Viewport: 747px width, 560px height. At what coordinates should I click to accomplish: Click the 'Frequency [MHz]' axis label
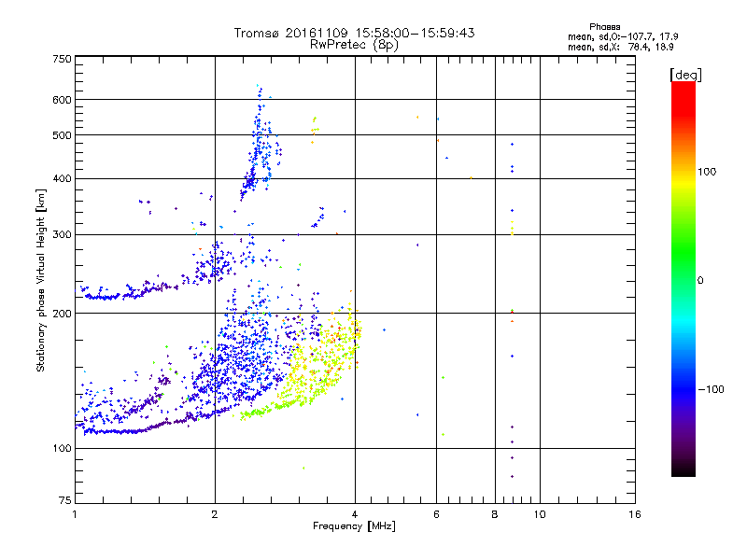click(354, 526)
